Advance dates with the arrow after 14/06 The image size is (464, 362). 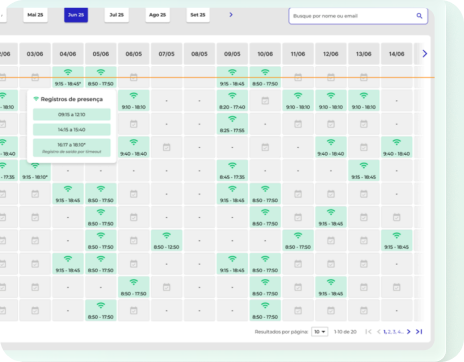(x=425, y=54)
